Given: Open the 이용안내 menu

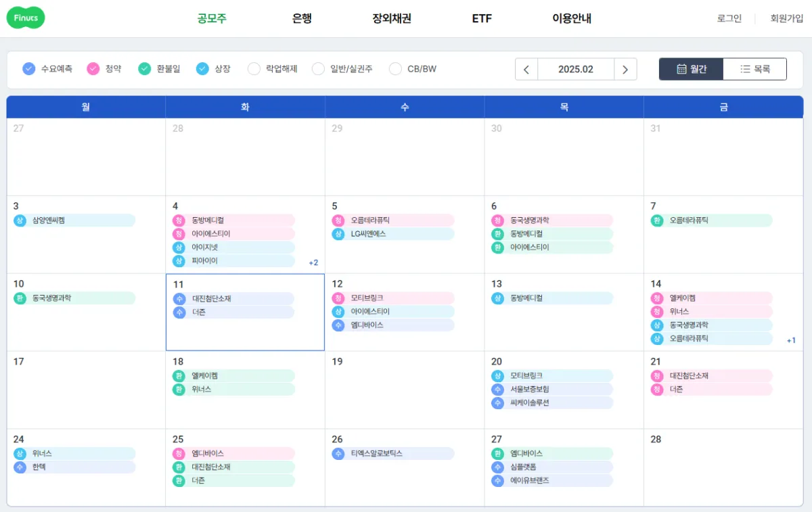Looking at the screenshot, I should pos(572,18).
